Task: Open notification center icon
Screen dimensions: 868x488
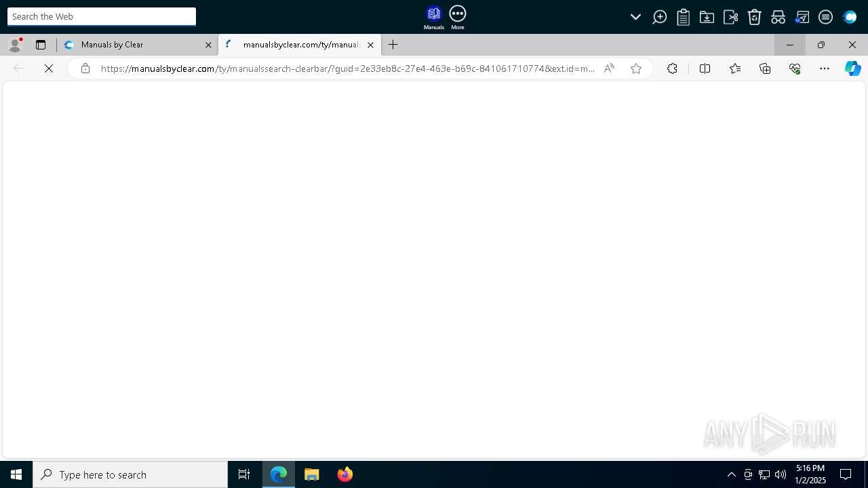Action: click(846, 474)
